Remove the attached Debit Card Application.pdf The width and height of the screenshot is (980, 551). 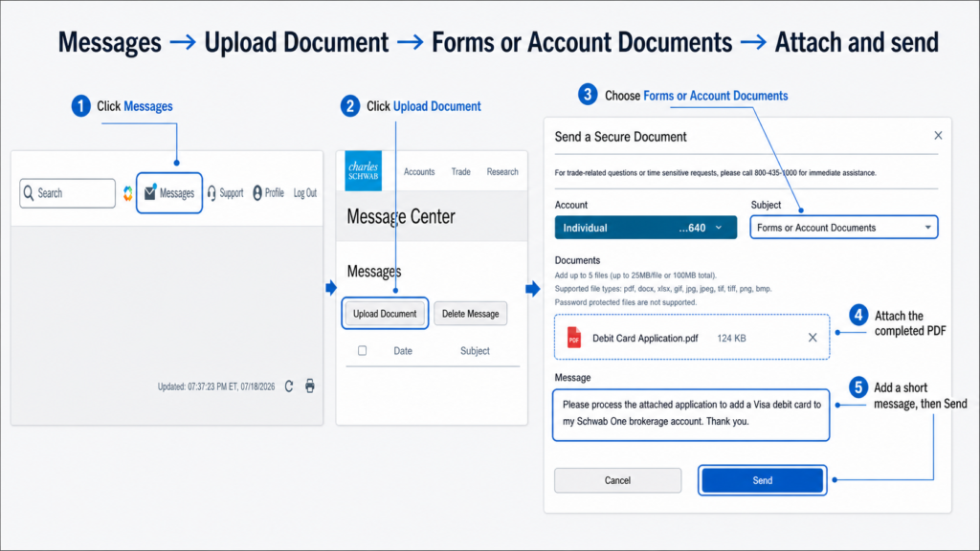(x=813, y=338)
